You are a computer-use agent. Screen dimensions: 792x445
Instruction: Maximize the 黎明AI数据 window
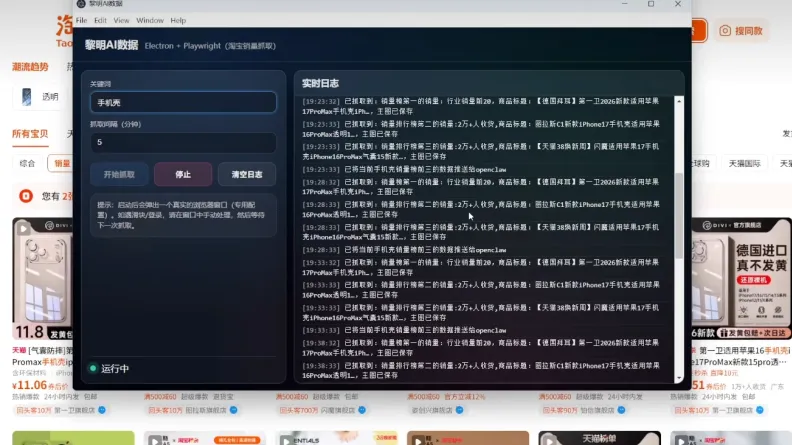pyautogui.click(x=651, y=4)
